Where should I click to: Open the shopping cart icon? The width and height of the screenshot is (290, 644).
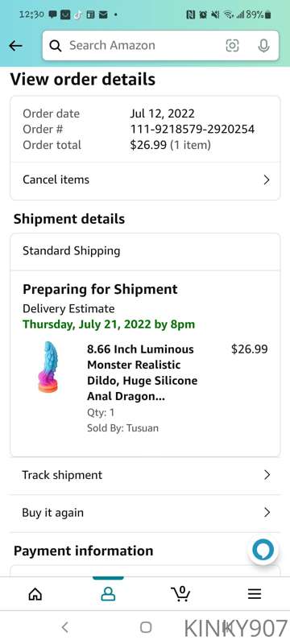[180, 593]
